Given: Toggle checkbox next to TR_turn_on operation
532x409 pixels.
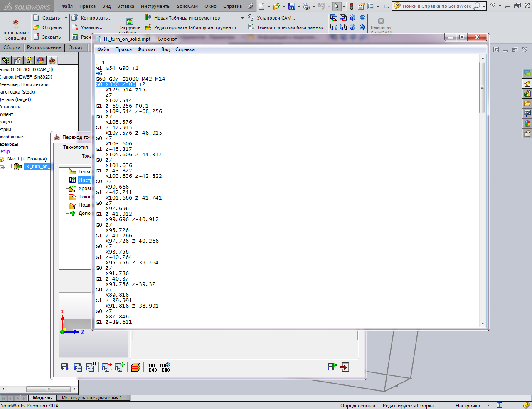Looking at the screenshot, I should click(x=9, y=166).
